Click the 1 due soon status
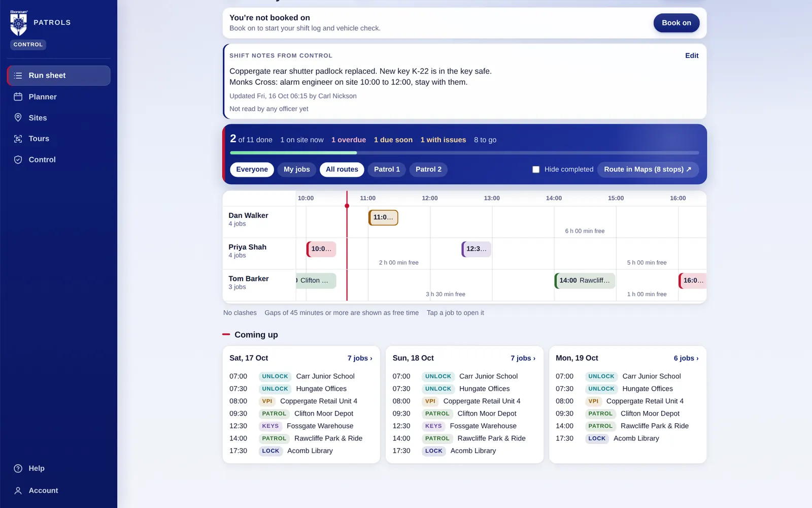Viewport: 812px width, 508px height. [393, 140]
